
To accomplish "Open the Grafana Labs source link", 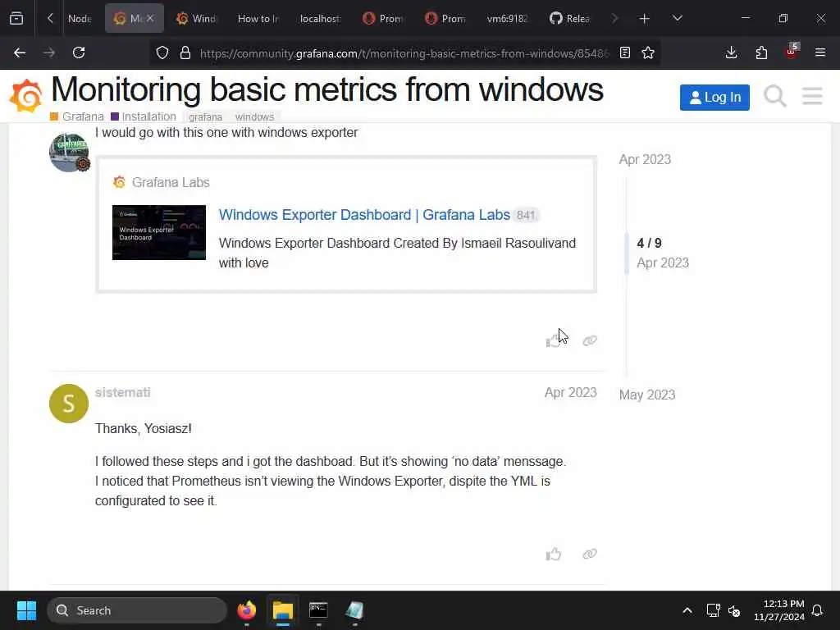I will (x=171, y=182).
